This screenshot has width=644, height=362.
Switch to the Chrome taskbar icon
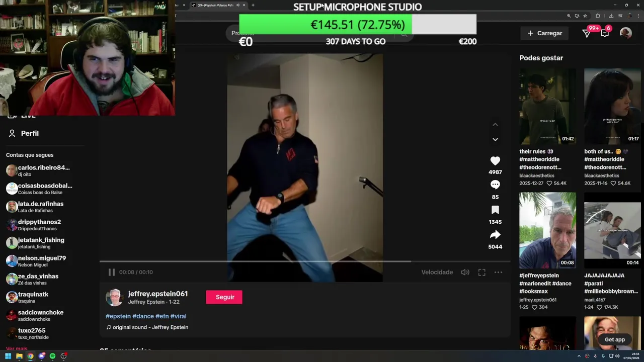coord(30,356)
